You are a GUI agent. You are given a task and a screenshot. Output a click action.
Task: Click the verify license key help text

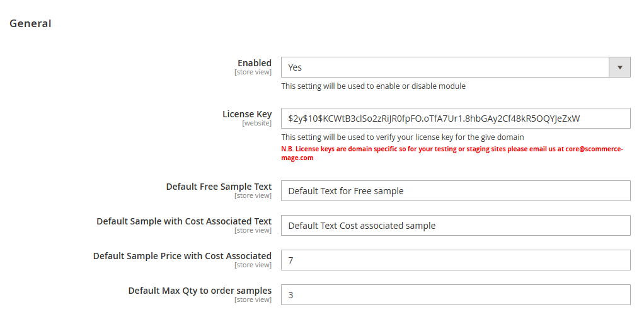point(402,137)
